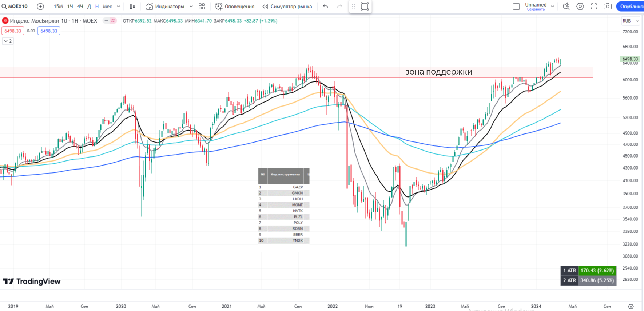Open the indicator templates grid icon
644x311 pixels.
pos(202,7)
